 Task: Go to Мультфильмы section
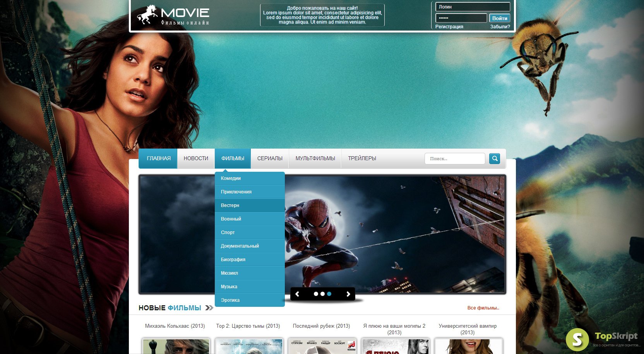(x=315, y=159)
